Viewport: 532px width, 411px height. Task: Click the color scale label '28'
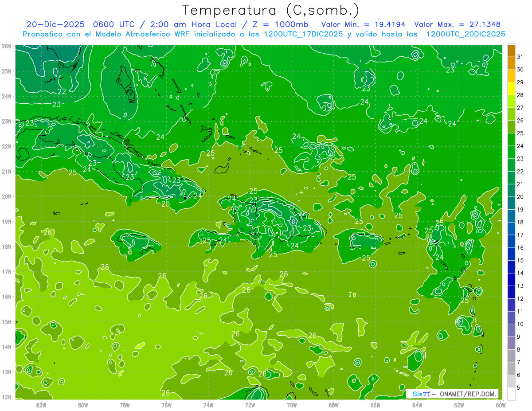pyautogui.click(x=520, y=95)
